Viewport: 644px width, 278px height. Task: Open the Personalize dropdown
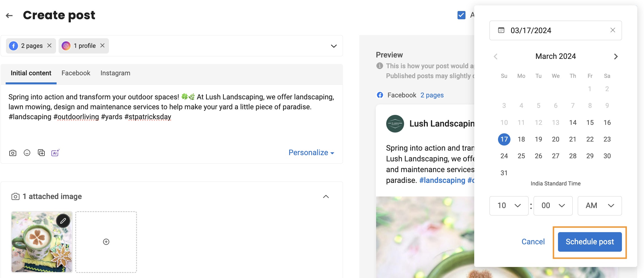311,153
